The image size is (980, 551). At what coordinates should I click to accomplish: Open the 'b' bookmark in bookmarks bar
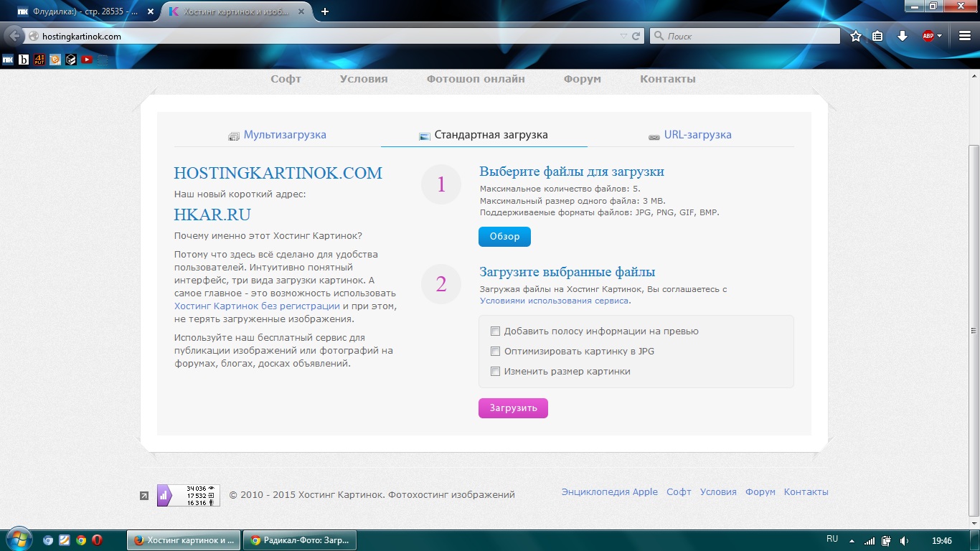pyautogui.click(x=24, y=60)
